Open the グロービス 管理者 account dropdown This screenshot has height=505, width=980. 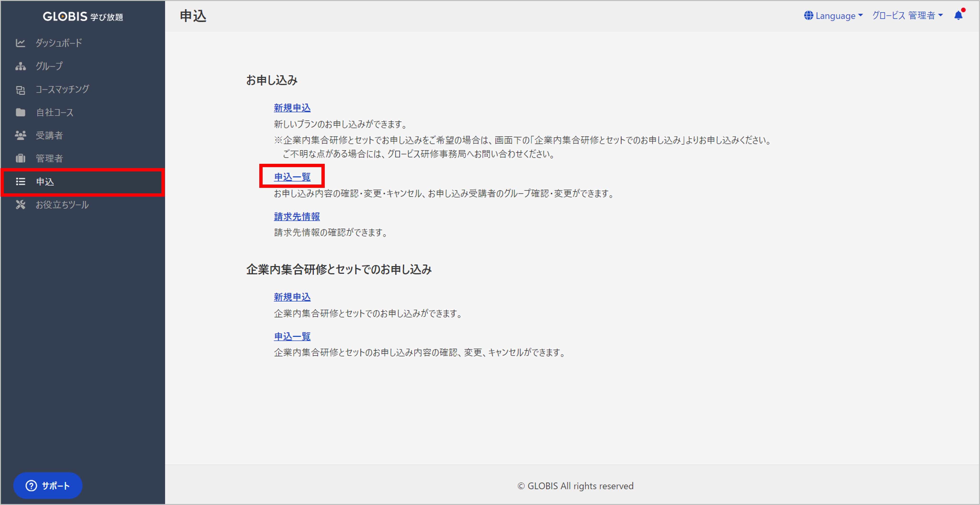(x=907, y=16)
